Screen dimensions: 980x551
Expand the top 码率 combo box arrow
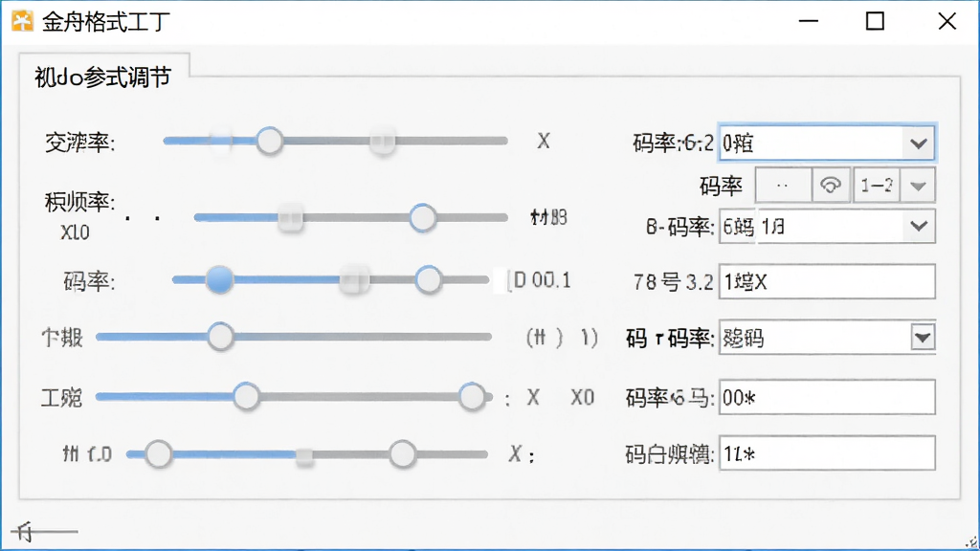tap(918, 143)
